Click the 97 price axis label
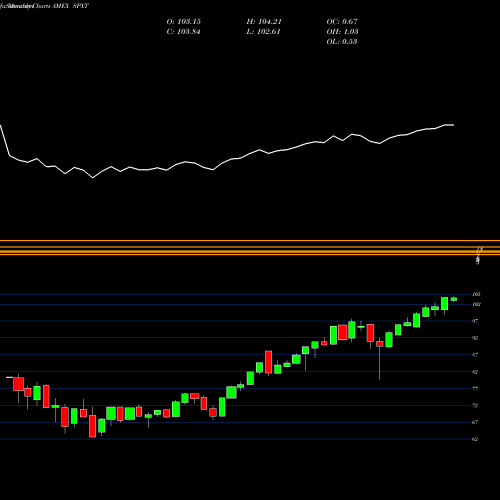500x500 pixels. pyautogui.click(x=475, y=321)
